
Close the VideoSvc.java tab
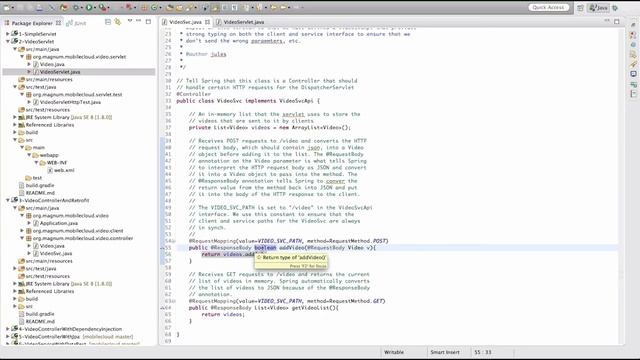pos(207,22)
